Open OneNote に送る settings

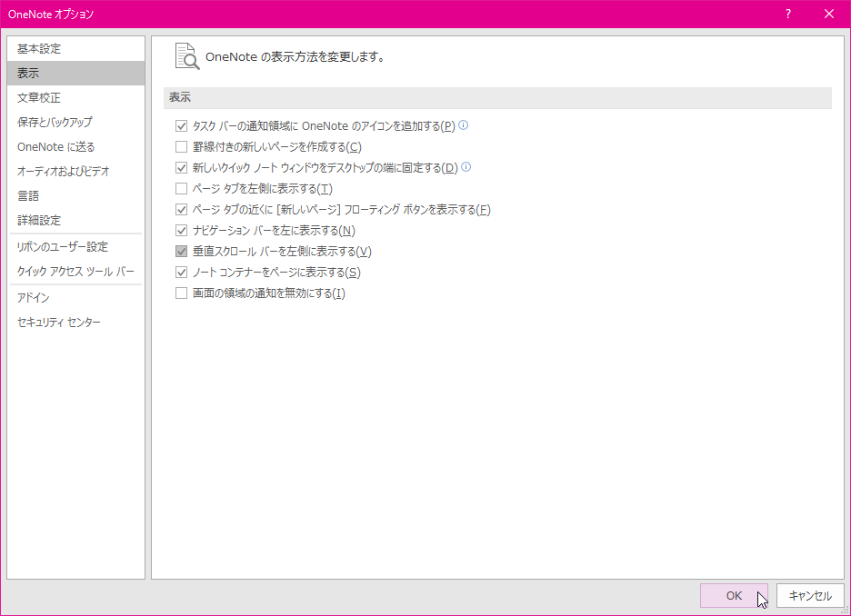tap(76, 147)
